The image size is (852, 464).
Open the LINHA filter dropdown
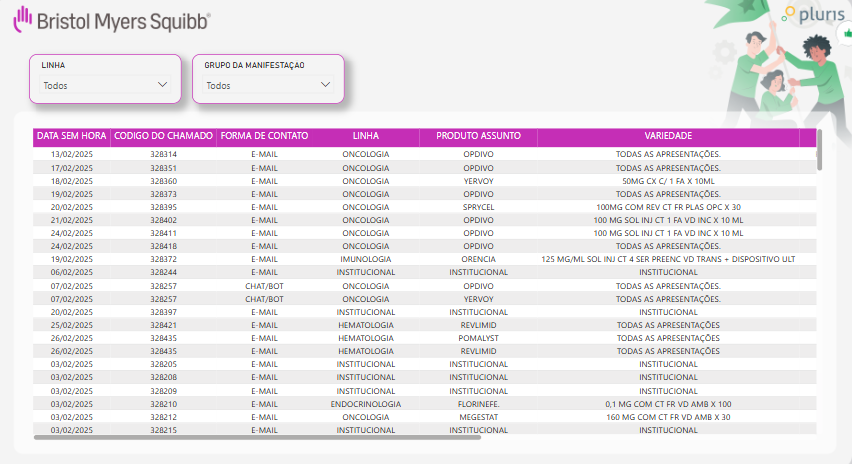click(105, 85)
